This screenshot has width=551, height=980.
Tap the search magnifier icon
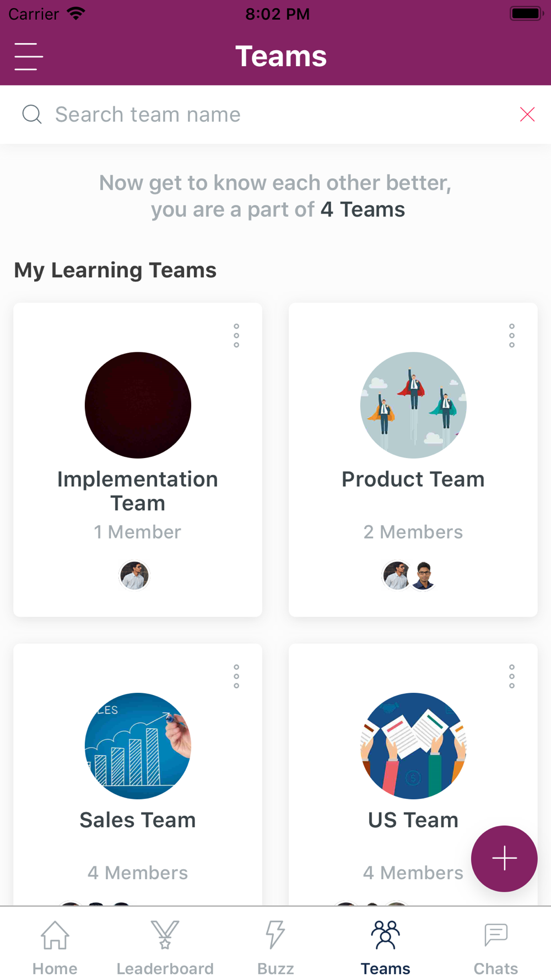point(32,115)
